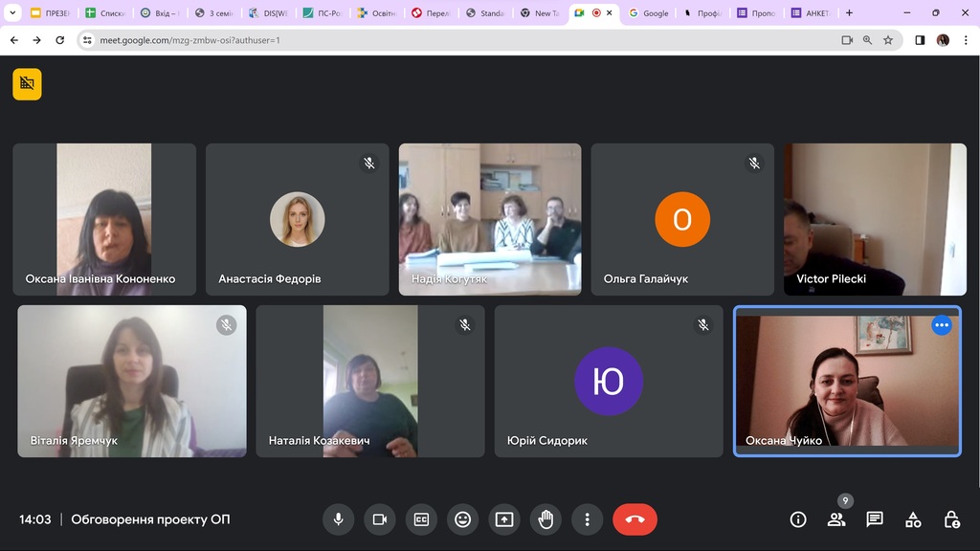Switch to the АНКЕТА browser tab

[x=811, y=13]
